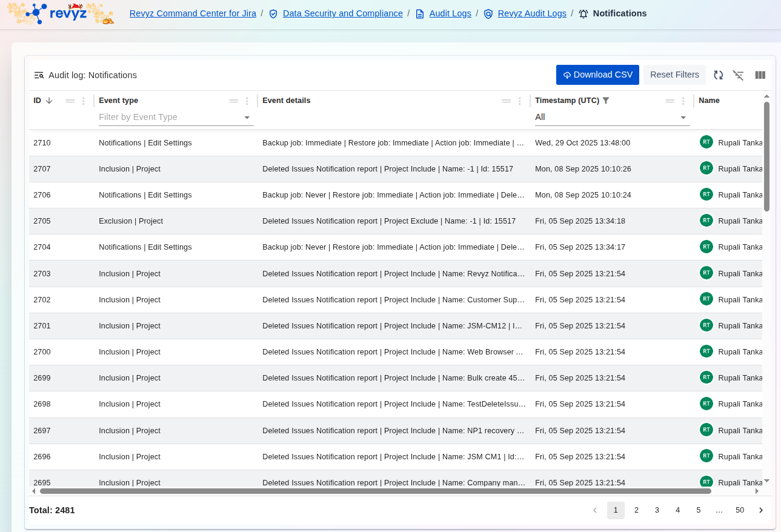781x532 pixels.
Task: Toggle the ID column descending sort arrow
Action: [49, 101]
